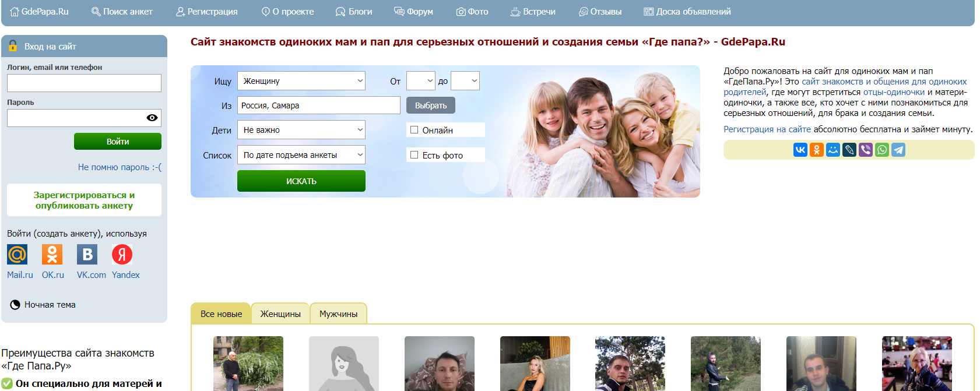Share the page via Moy Mir

[x=833, y=150]
